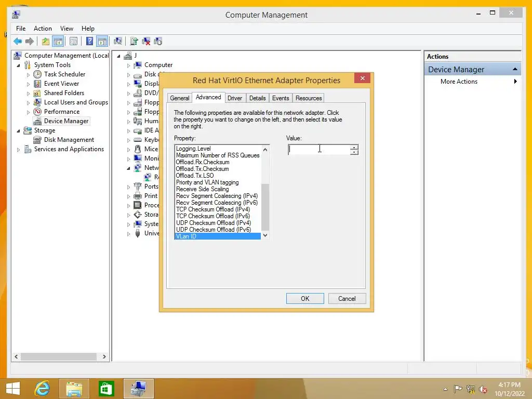
Task: Click the last toolbar icon, with the down arrow
Action: (x=158, y=42)
